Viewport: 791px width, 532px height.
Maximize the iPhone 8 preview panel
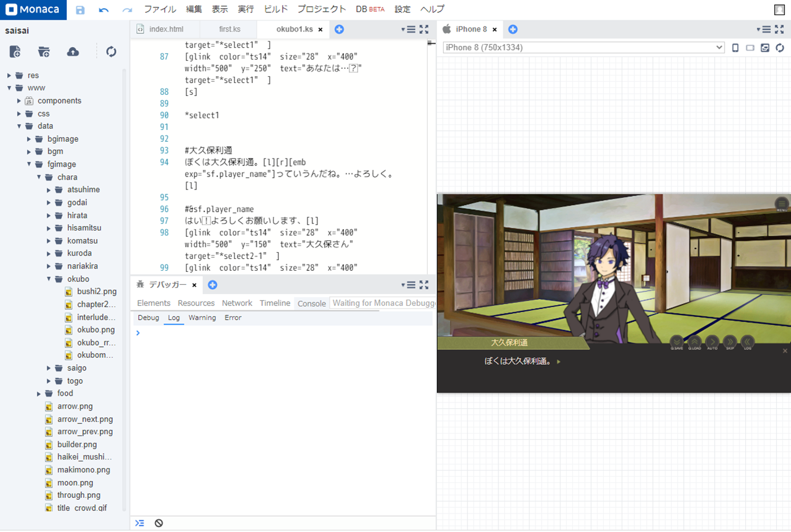coord(780,29)
